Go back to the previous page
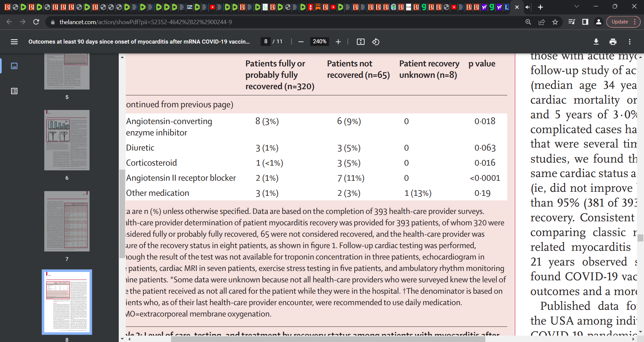 (9, 22)
